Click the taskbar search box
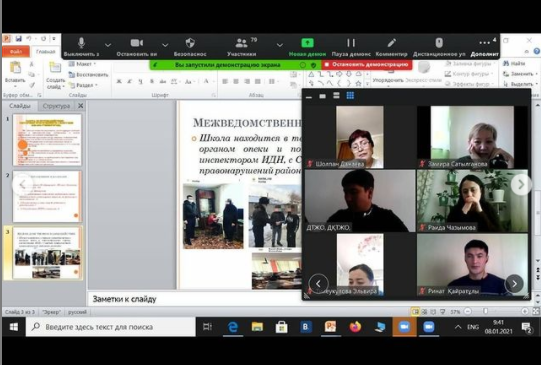Image resolution: width=541 pixels, height=365 pixels. pos(110,327)
